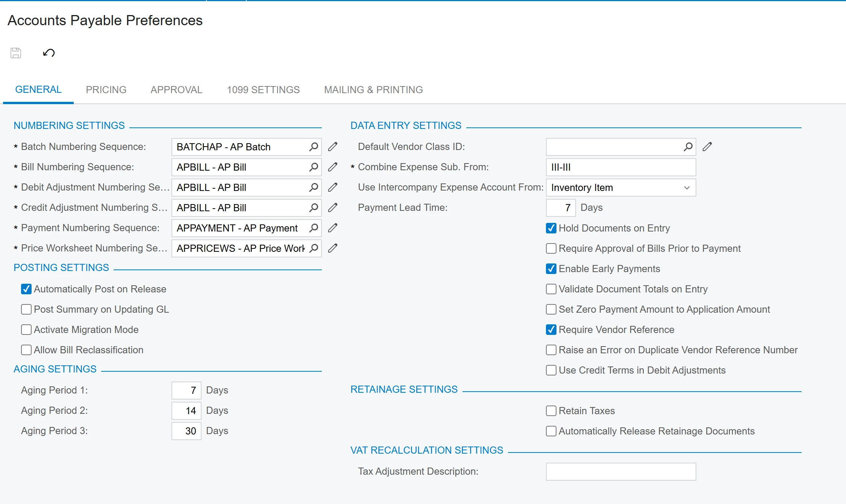846x504 pixels.
Task: Open the Price Worksheet Numbering Sequence lookup magnifier
Action: pos(314,248)
